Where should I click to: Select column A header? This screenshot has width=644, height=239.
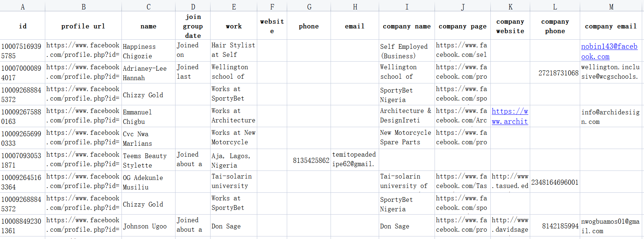(x=23, y=6)
